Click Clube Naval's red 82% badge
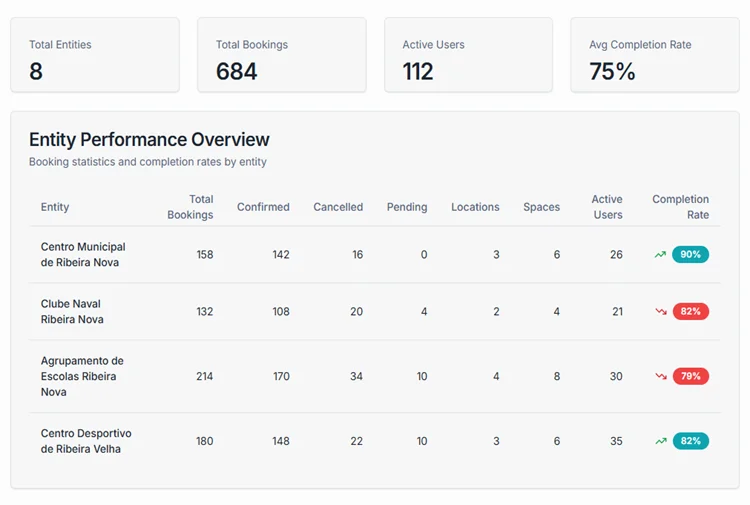Image resolution: width=750 pixels, height=505 pixels. (690, 312)
